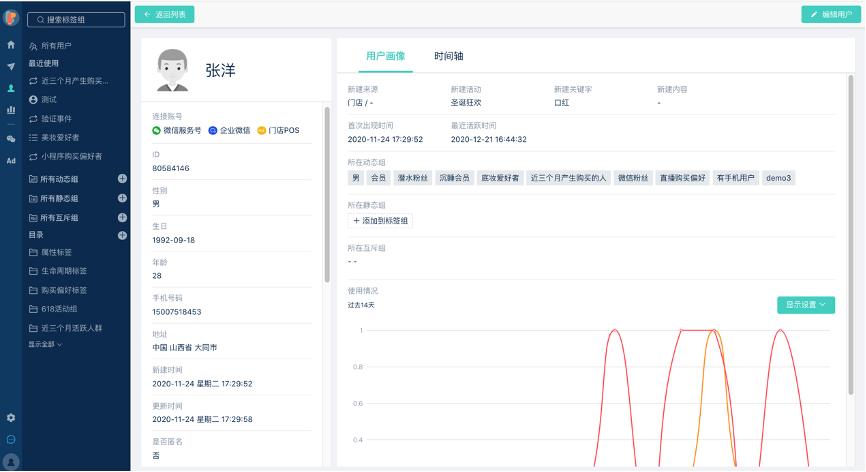Click the demo3 tag

(778, 178)
